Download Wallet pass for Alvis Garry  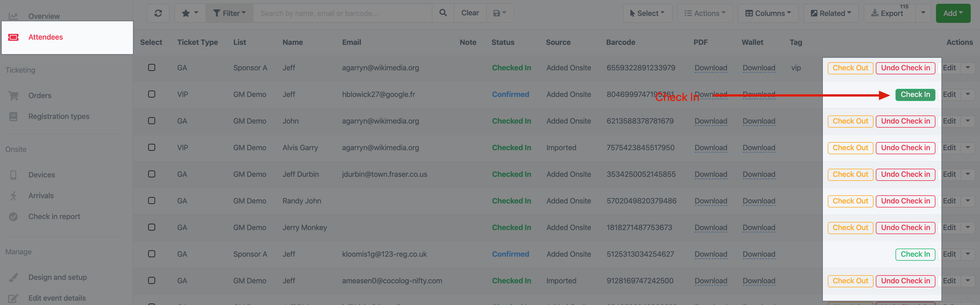coord(759,148)
